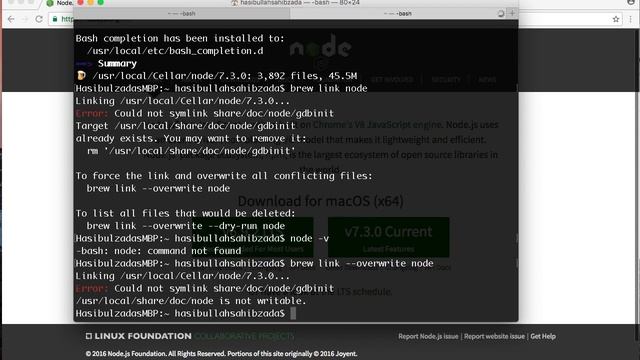Switch to the second -bash terminal tab
The image size is (640, 360).
point(398,13)
